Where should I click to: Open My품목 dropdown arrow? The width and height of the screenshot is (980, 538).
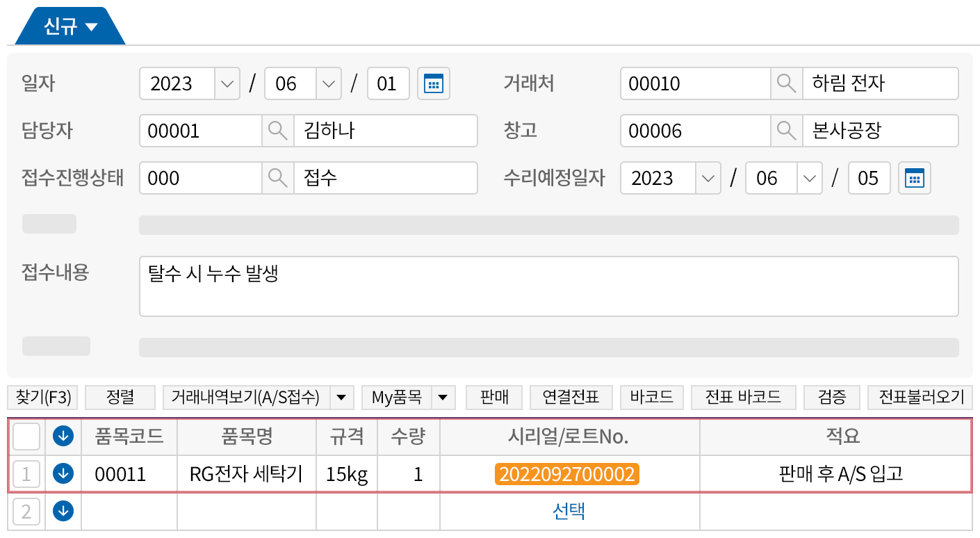pos(443,398)
